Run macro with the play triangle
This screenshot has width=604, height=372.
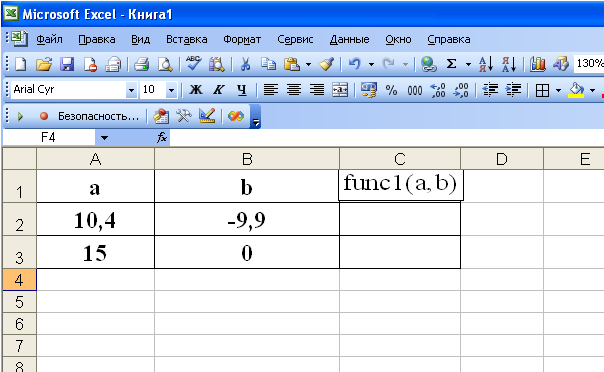coord(20,116)
